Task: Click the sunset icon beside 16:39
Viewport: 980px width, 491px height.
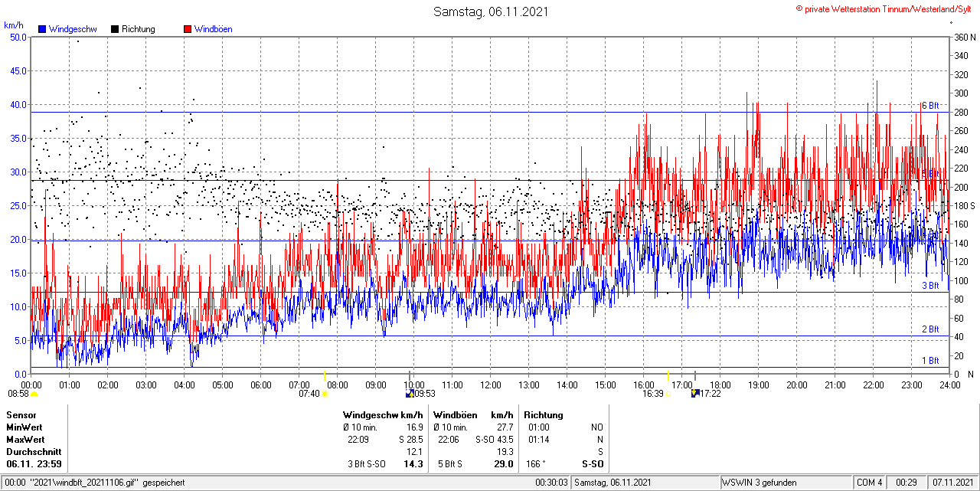Action: [x=668, y=394]
